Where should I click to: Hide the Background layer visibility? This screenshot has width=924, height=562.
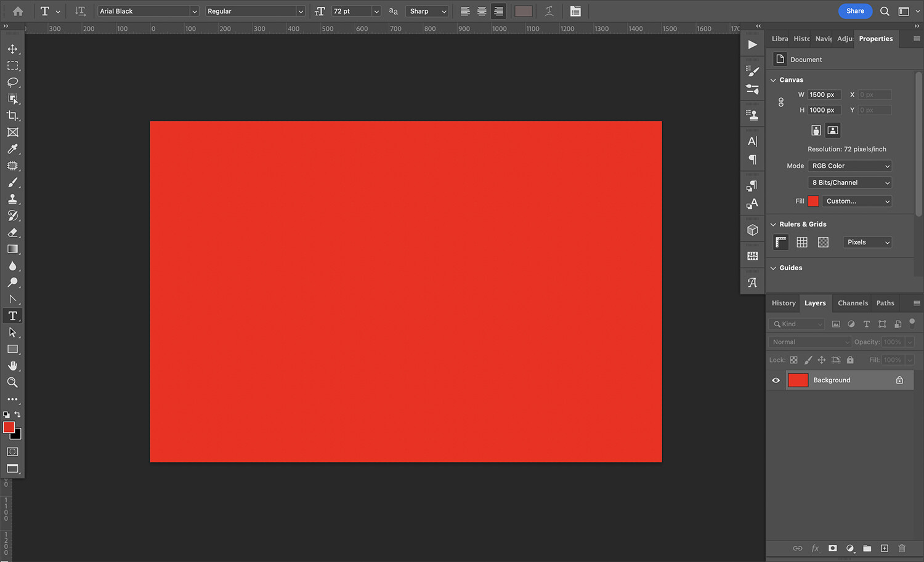coord(776,380)
